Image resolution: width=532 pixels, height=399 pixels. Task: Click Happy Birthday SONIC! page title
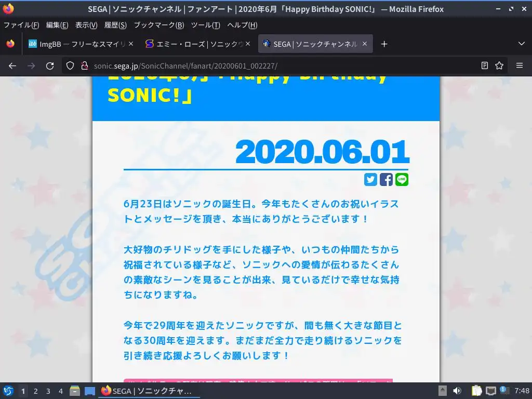[247, 90]
